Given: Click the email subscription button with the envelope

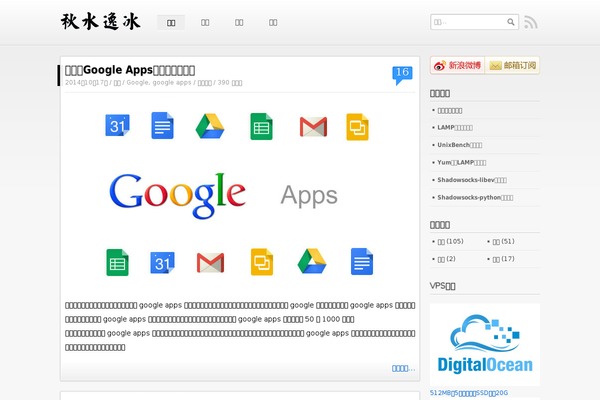Looking at the screenshot, I should [x=512, y=65].
